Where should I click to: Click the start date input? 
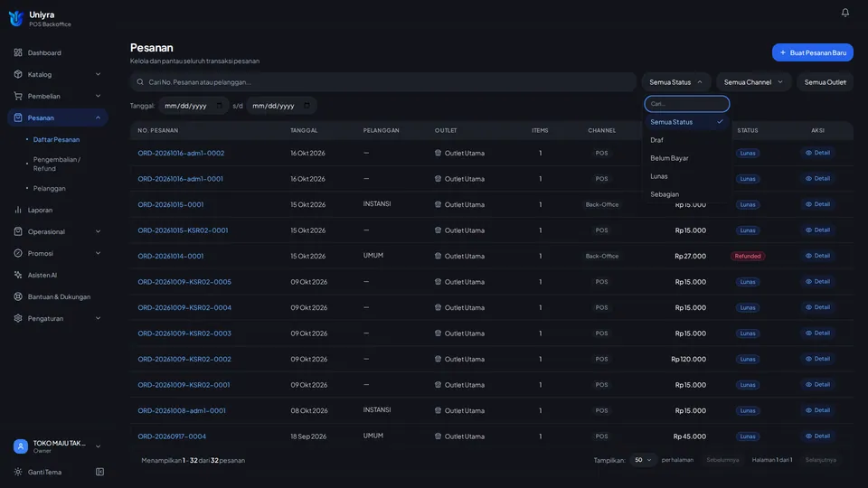193,105
